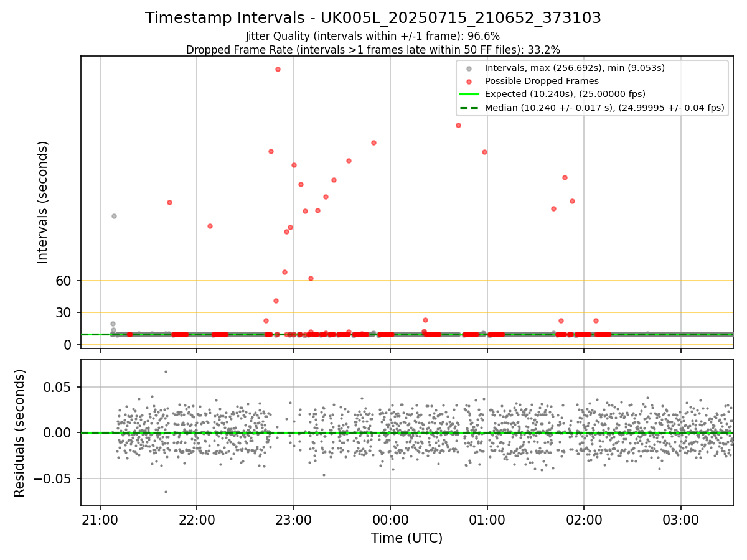This screenshot has width=747, height=560.
Task: Click the 'Dropped Frame Rate' subtitle line showing 33.2%
Action: pyautogui.click(x=373, y=50)
